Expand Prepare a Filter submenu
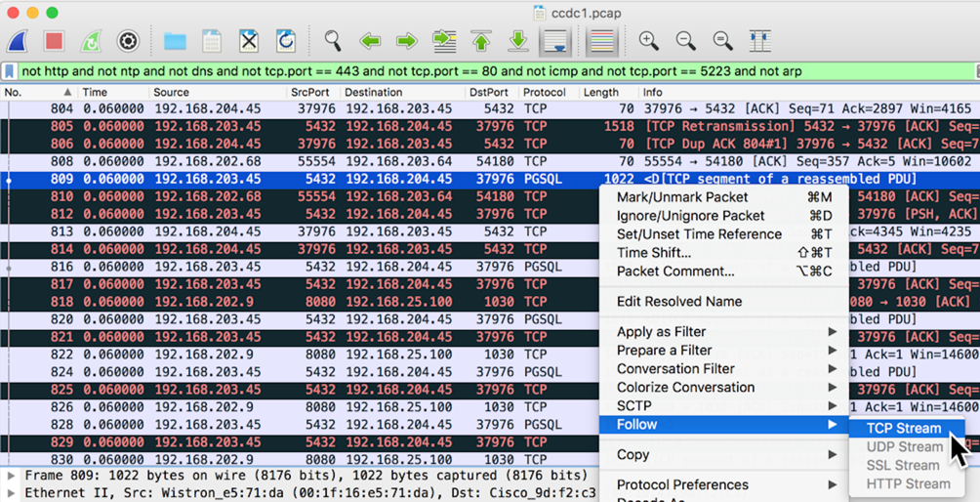Screen dimensions: 980x502 (x=724, y=350)
